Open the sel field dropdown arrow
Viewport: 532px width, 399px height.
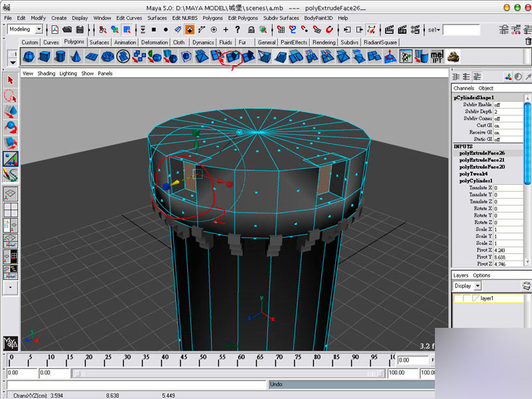pyautogui.click(x=438, y=30)
